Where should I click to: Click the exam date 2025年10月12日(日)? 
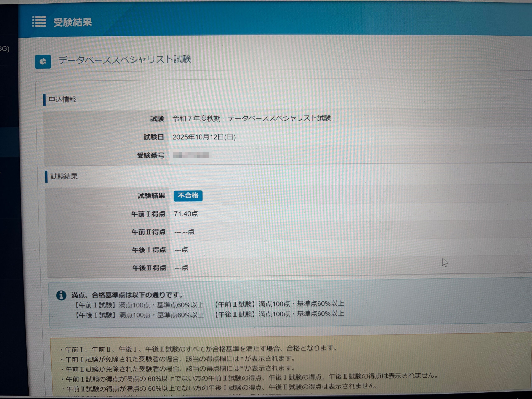204,137
